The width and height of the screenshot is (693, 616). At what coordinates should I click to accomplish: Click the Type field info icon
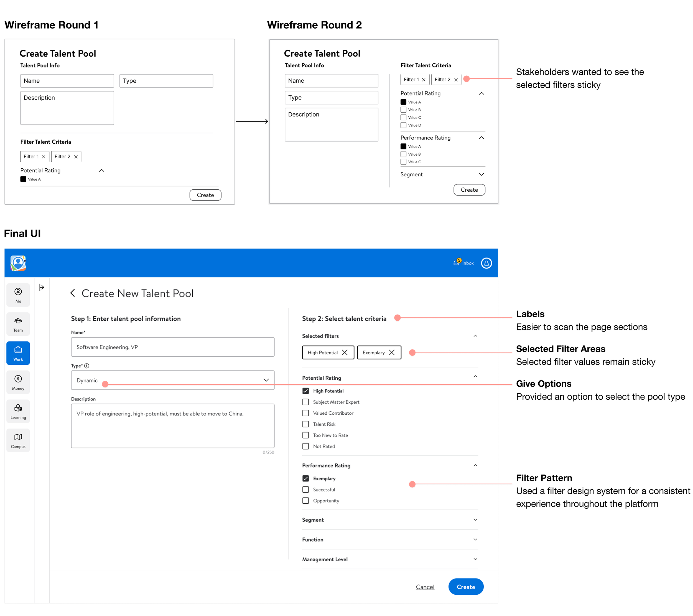87,366
